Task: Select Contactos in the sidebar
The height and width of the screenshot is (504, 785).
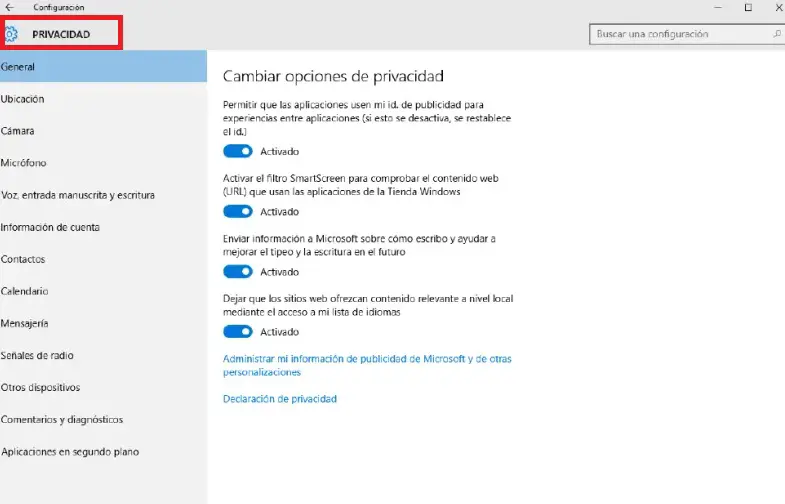Action: click(x=23, y=259)
